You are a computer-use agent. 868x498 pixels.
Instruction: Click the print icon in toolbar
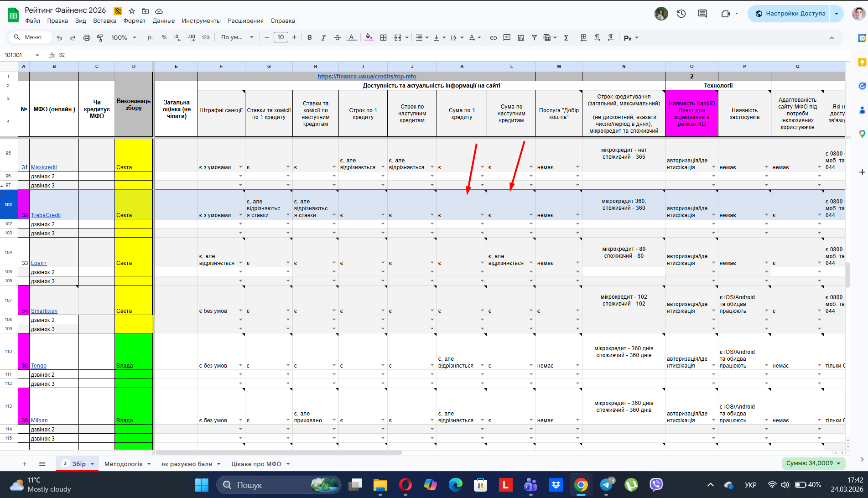(x=87, y=38)
